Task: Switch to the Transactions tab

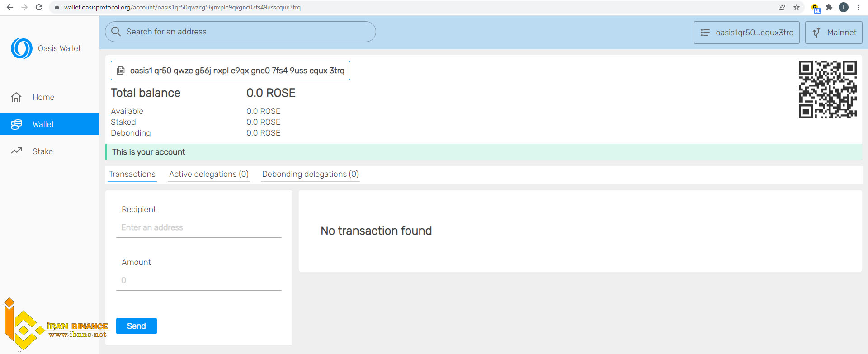Action: (x=132, y=175)
